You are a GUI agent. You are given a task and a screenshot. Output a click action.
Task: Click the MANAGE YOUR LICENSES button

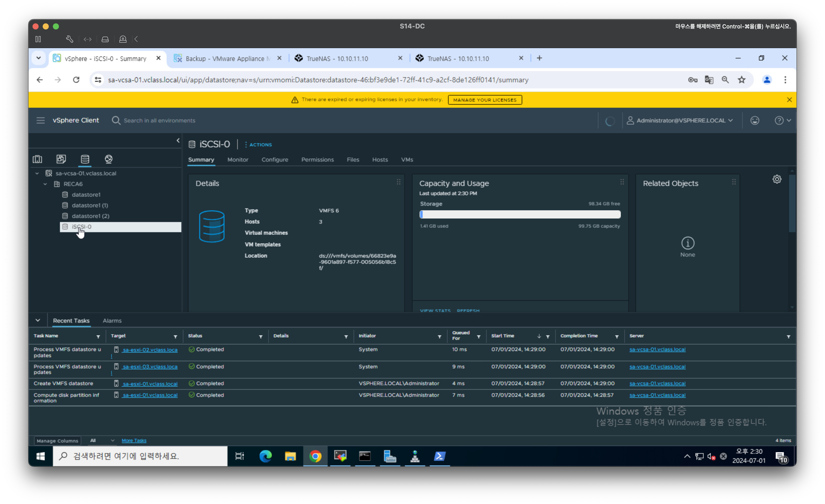(484, 100)
